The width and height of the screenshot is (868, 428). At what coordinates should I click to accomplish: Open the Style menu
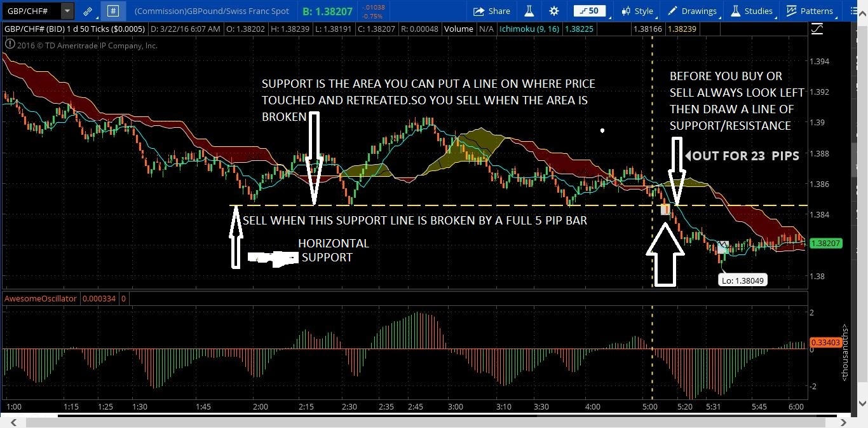click(x=637, y=11)
